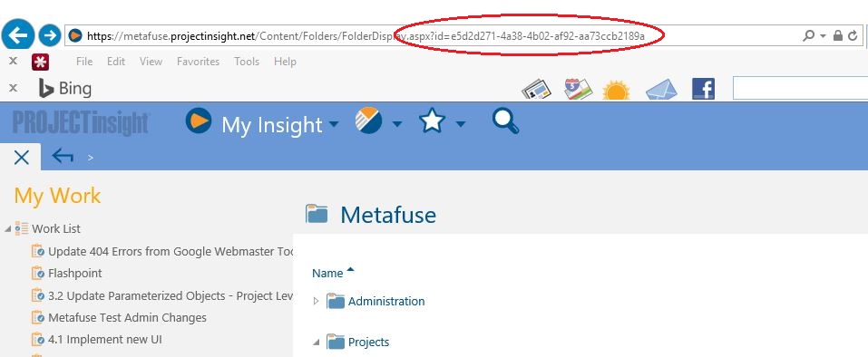
Task: Click the browser Back arrow button
Action: point(18,36)
